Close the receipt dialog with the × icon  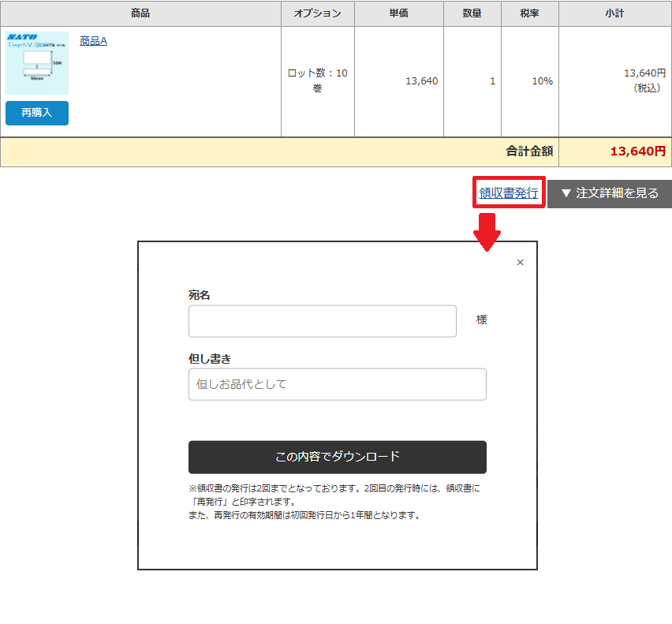pyautogui.click(x=520, y=263)
